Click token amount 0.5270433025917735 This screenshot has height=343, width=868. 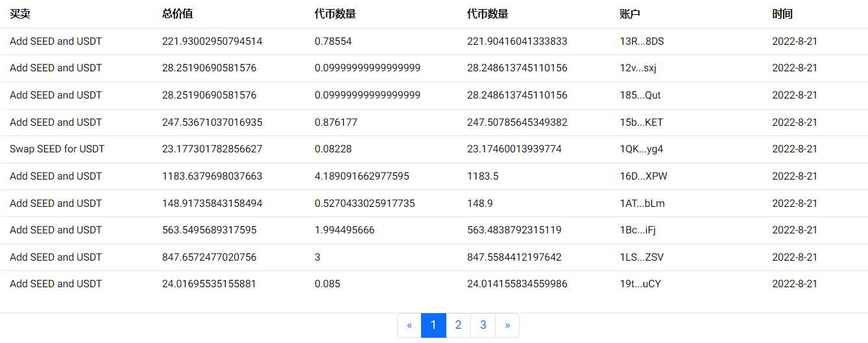[365, 204]
